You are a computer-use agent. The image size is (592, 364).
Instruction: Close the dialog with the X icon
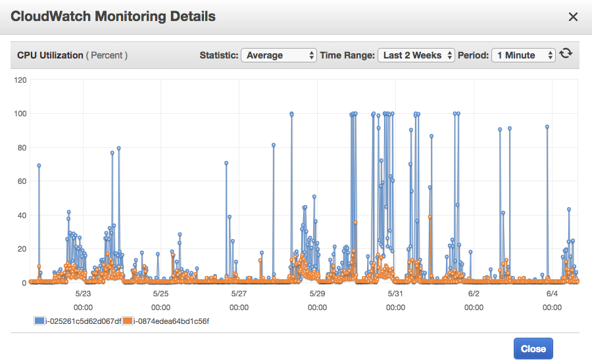coord(573,16)
